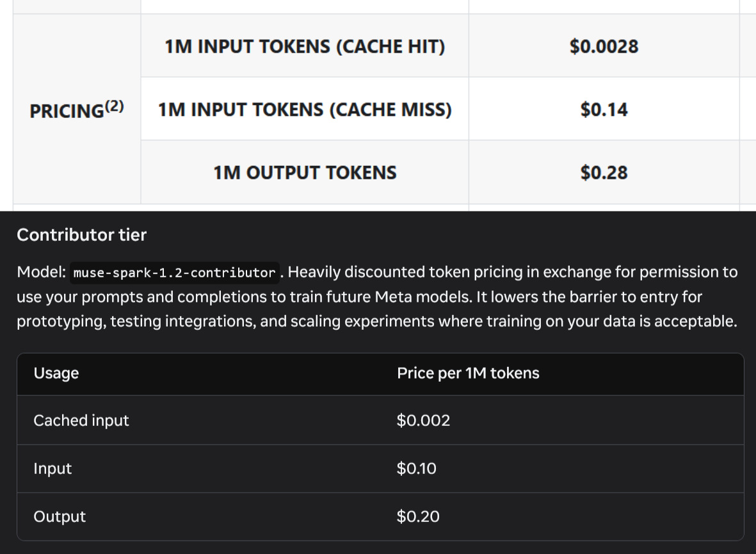
Task: Click the $0.002 cached input price
Action: pyautogui.click(x=423, y=420)
